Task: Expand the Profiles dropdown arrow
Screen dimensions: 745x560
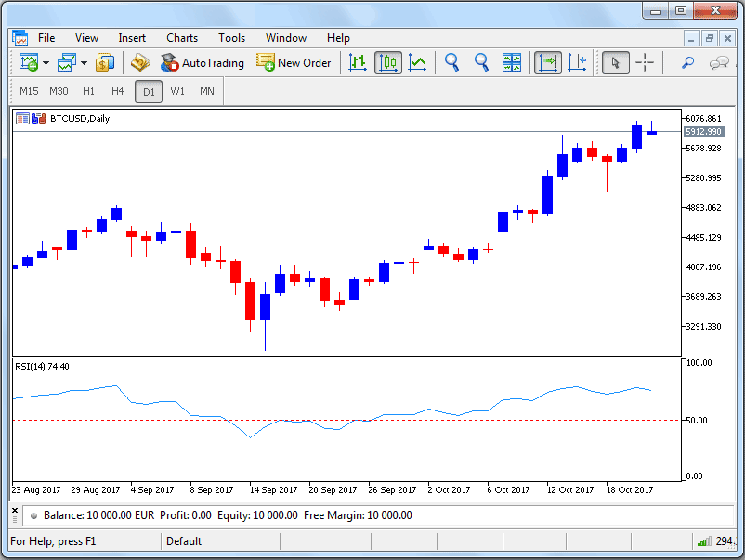Action: tap(84, 63)
